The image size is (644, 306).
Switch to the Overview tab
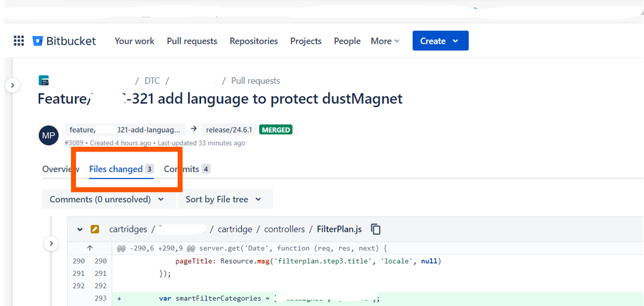tap(61, 169)
